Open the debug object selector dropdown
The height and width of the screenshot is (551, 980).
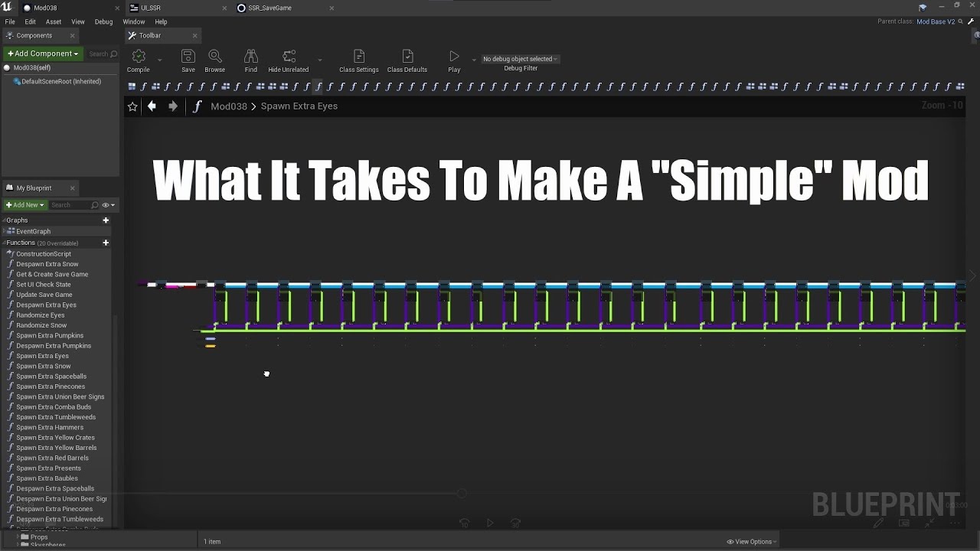521,59
